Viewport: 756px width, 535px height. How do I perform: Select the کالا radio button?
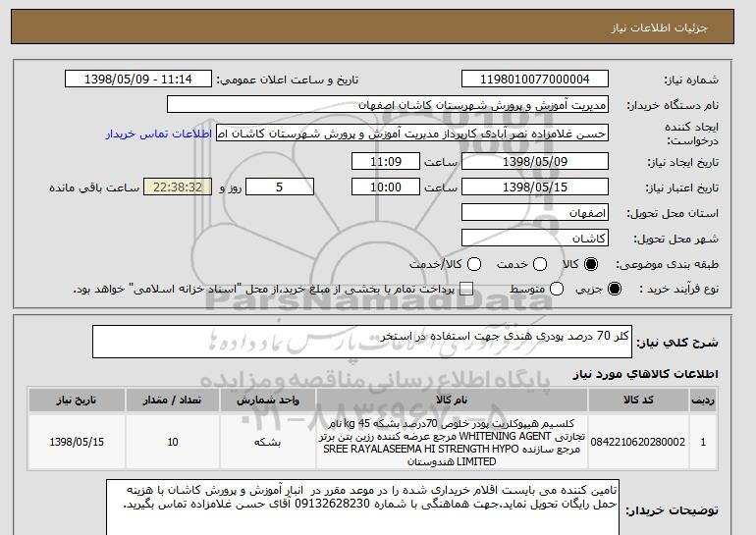tap(591, 264)
